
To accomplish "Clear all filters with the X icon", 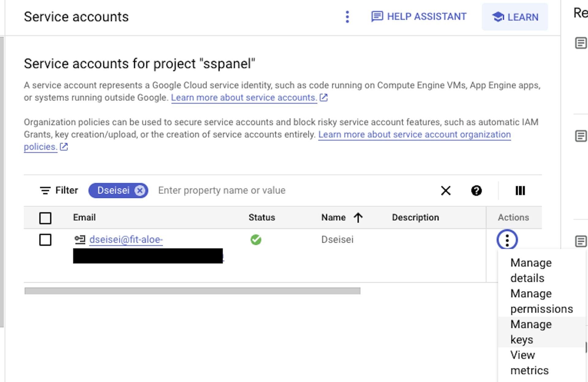I will 446,191.
